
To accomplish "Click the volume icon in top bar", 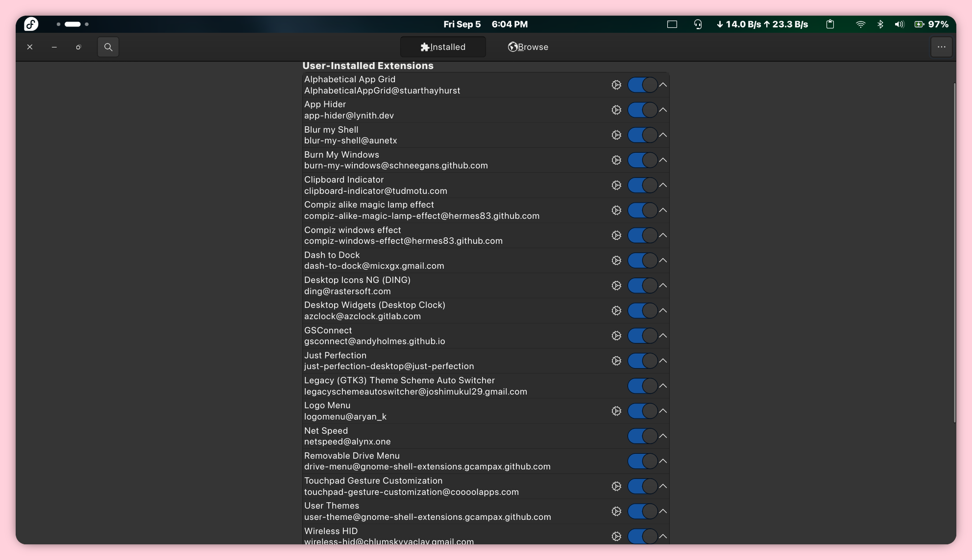I will click(x=899, y=24).
